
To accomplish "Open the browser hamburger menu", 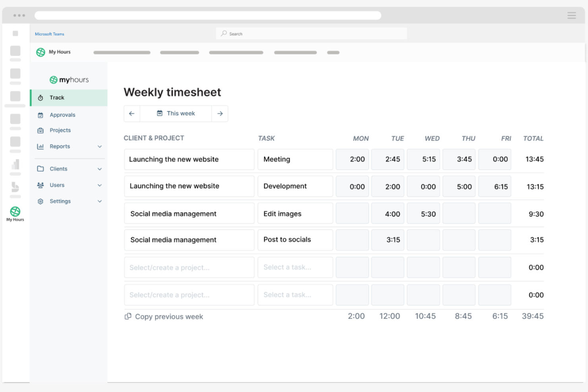I will tap(571, 15).
